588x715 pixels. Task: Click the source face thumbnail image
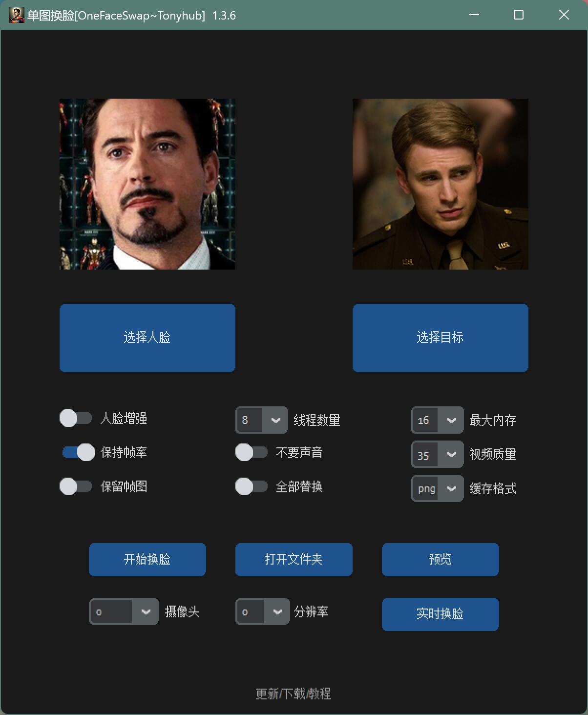(x=147, y=184)
